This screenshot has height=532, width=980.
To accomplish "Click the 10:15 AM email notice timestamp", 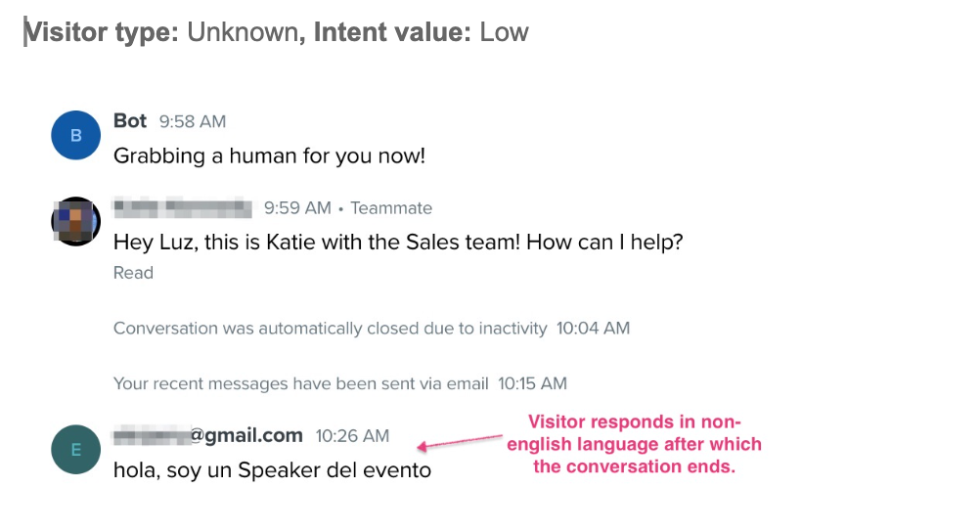I will (532, 383).
